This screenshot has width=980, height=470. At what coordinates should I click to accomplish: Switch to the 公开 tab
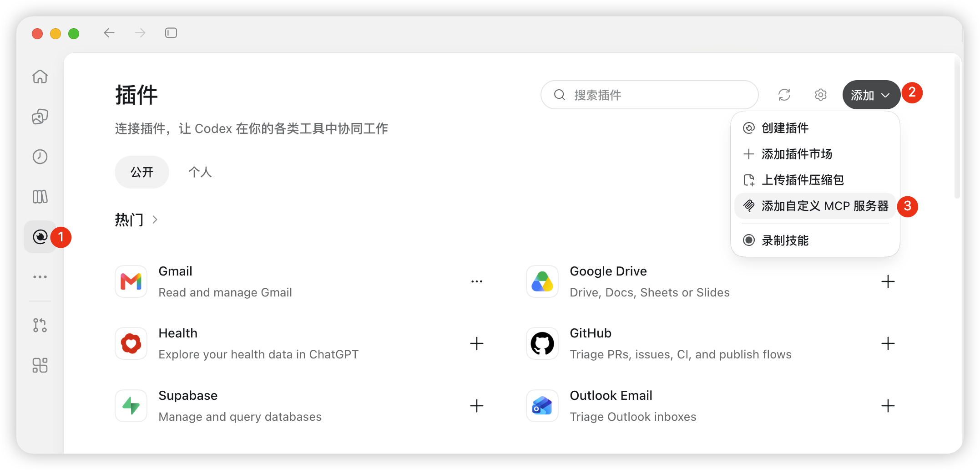(x=142, y=172)
